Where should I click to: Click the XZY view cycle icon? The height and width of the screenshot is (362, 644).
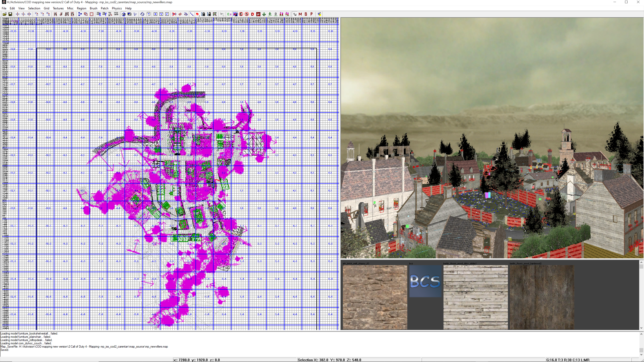[x=135, y=14]
